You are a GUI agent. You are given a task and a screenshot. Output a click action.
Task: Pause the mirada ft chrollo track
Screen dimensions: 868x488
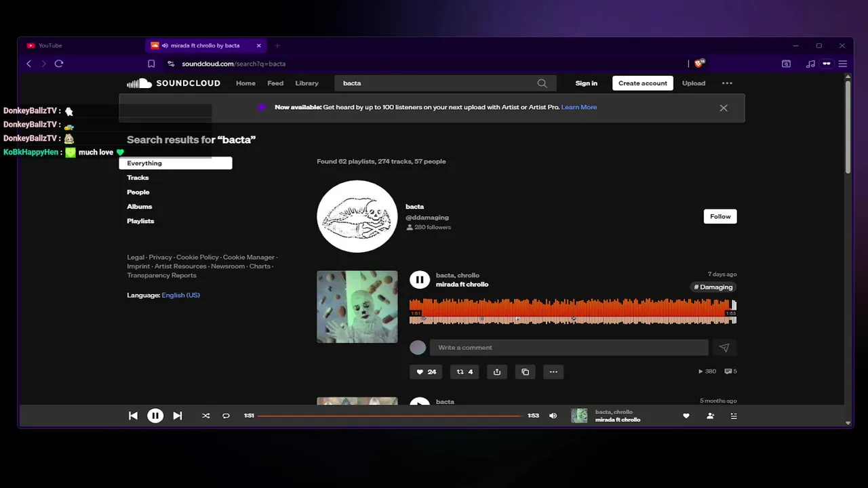pos(420,279)
